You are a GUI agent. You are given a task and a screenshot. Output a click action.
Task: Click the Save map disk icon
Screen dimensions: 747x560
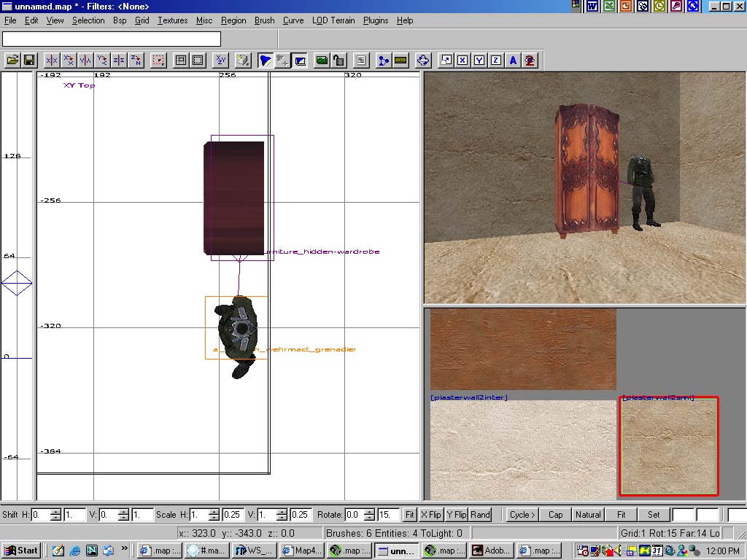(x=29, y=61)
